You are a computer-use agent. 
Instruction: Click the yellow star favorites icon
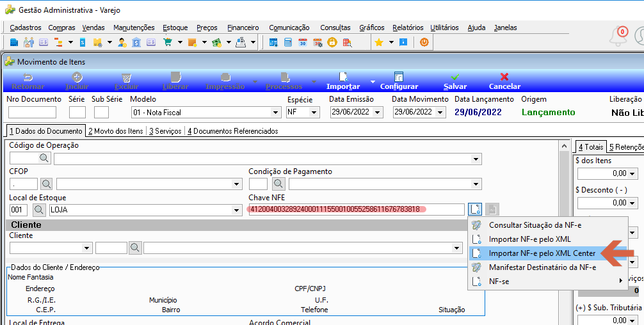point(379,42)
